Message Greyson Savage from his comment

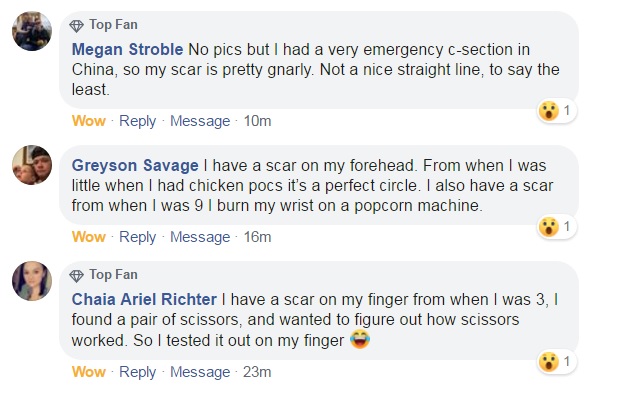[200, 237]
